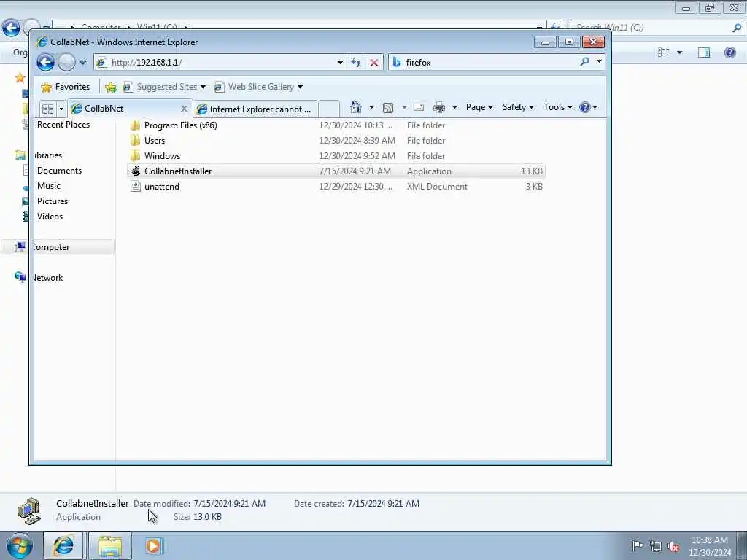The height and width of the screenshot is (560, 747).
Task: Select the Program Files (x86) folder
Action: [x=336, y=125]
